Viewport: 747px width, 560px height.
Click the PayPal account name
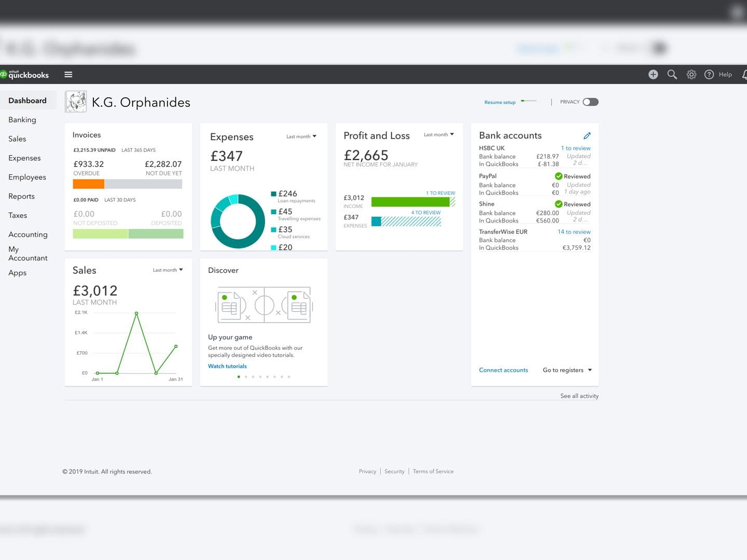click(488, 176)
